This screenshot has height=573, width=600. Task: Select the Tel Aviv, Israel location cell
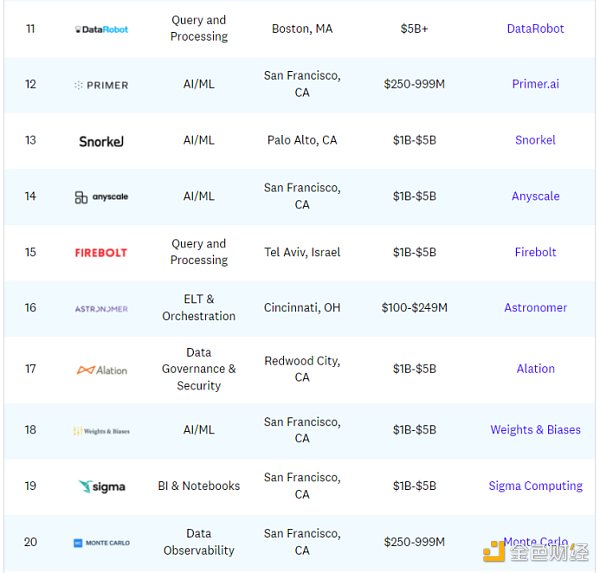[x=303, y=253]
